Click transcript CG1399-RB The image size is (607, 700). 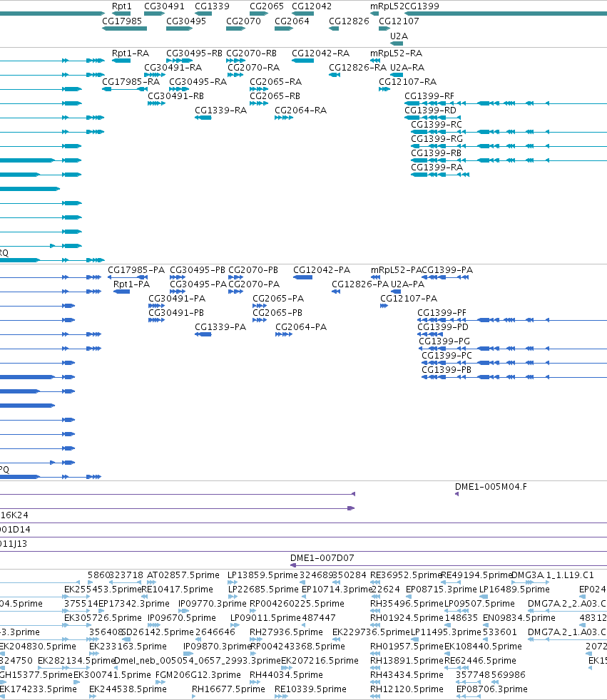coord(436,153)
